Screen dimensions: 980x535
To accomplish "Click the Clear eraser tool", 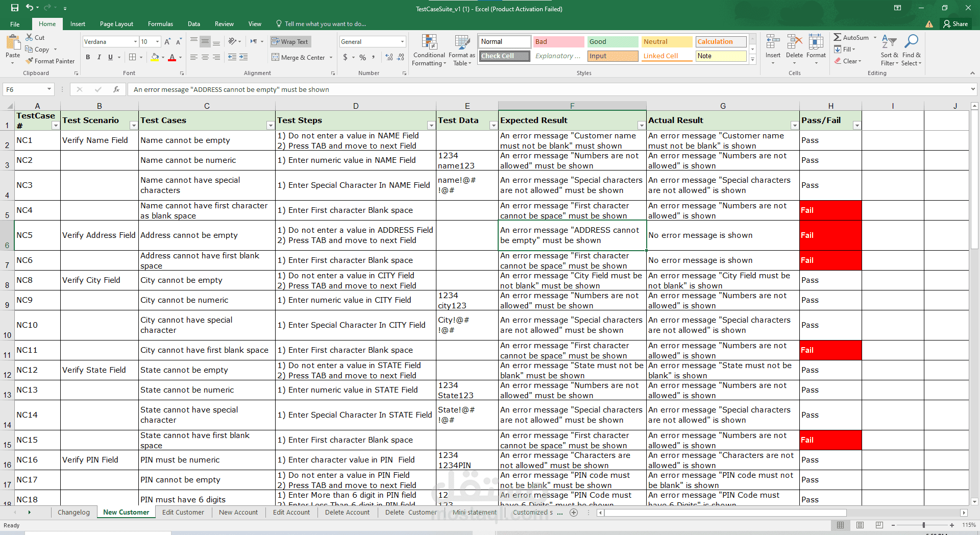I will [x=848, y=61].
